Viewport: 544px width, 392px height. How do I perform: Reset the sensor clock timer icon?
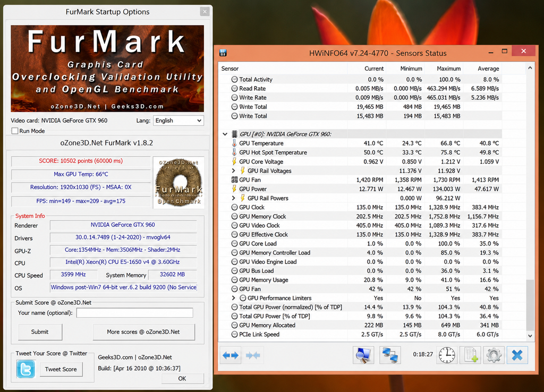[447, 355]
